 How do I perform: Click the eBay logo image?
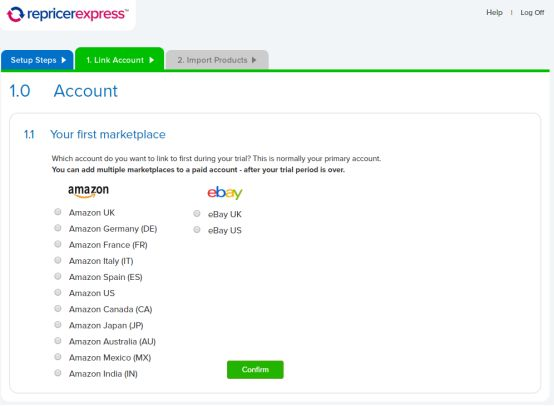[x=225, y=193]
